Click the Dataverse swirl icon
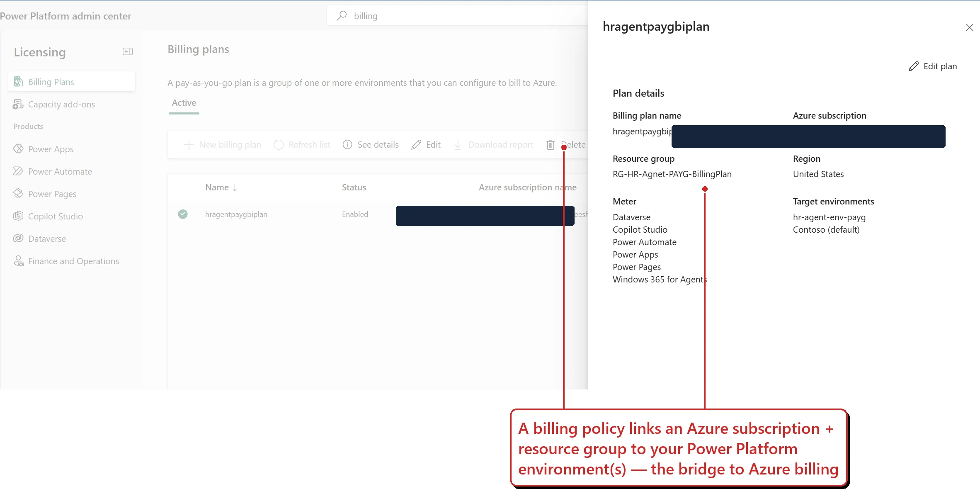The height and width of the screenshot is (489, 980). [x=18, y=238]
